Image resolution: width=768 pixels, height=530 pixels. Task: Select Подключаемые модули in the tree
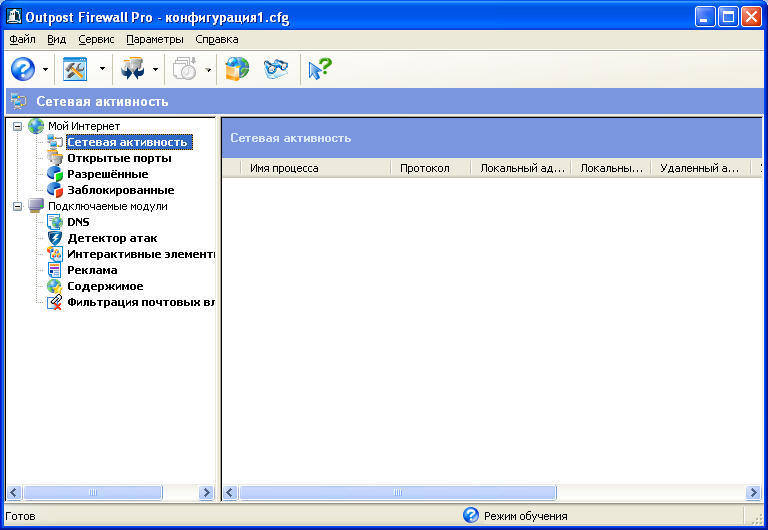[x=108, y=206]
